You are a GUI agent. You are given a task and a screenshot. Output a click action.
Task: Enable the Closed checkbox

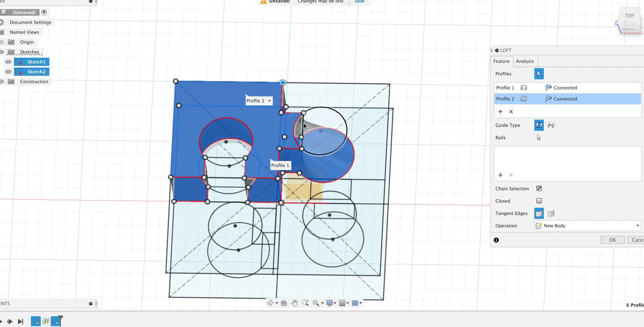point(539,201)
